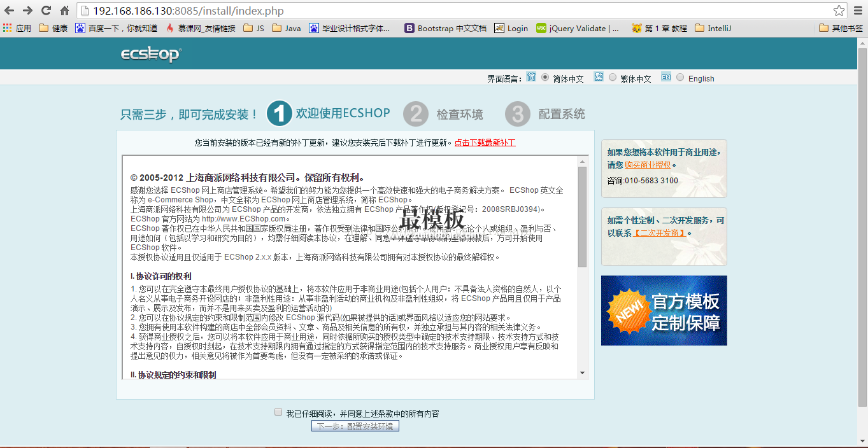The image size is (868, 448).
Task: Select the 繁体中文 language radio button
Action: (613, 78)
